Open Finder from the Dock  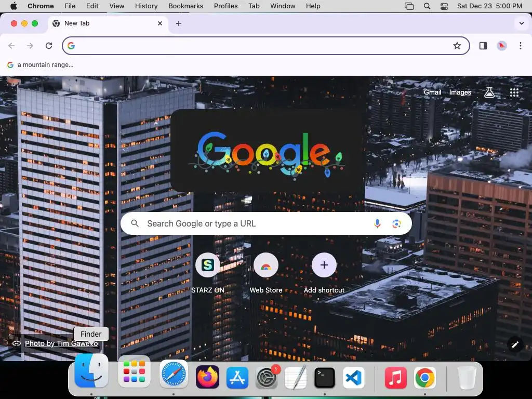coord(91,371)
